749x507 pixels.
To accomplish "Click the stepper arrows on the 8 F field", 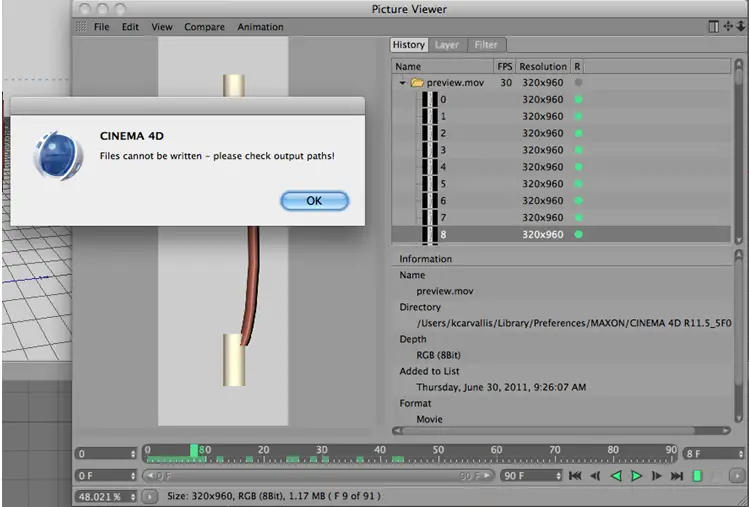I will [x=741, y=453].
